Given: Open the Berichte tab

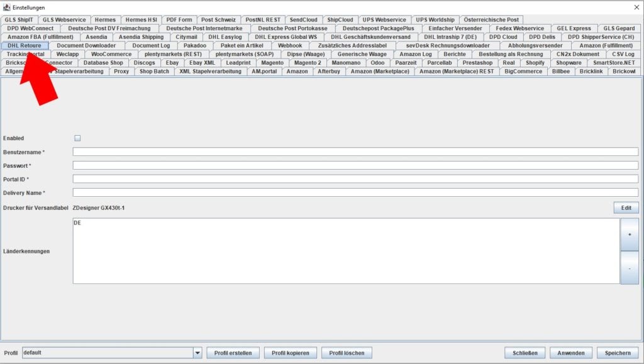Looking at the screenshot, I should click(455, 54).
